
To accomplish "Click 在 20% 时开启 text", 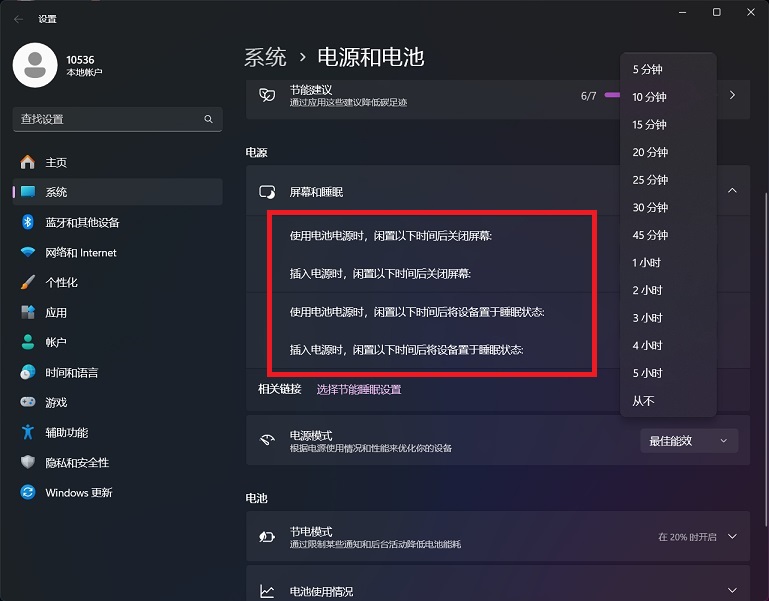I will point(687,537).
